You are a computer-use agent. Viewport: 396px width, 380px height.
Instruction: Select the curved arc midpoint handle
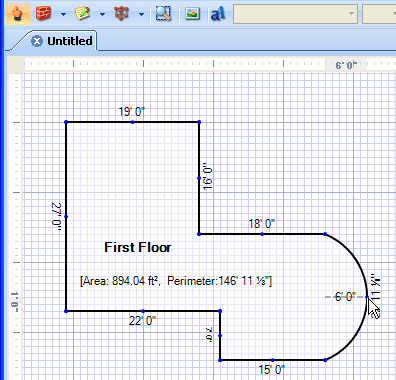pos(367,297)
